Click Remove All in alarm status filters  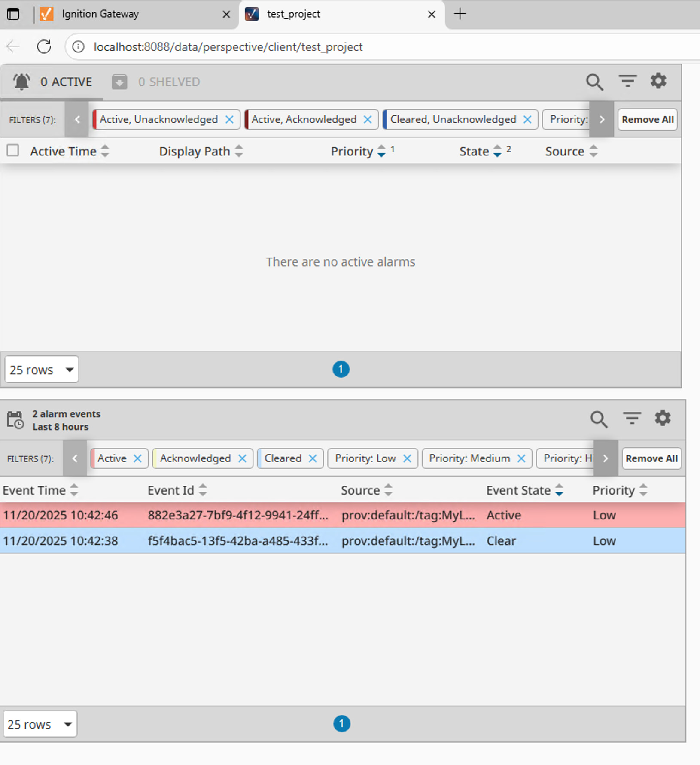(x=648, y=119)
